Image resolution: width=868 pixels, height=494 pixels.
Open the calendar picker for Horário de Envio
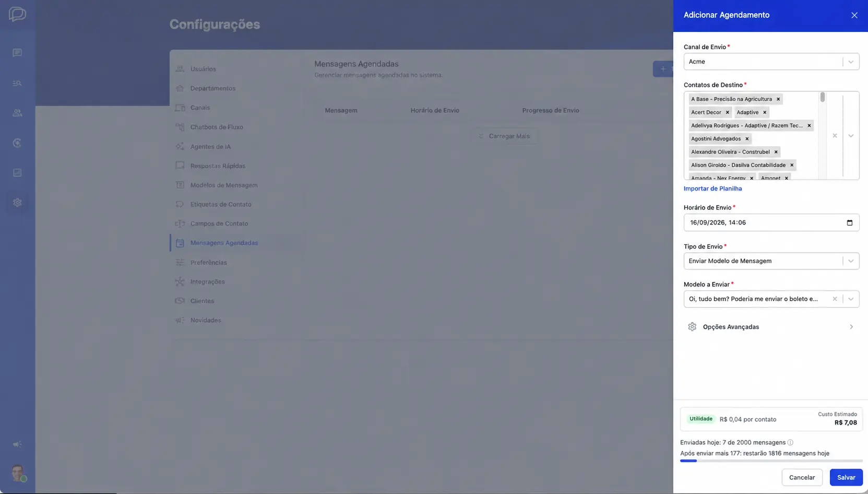coord(849,222)
